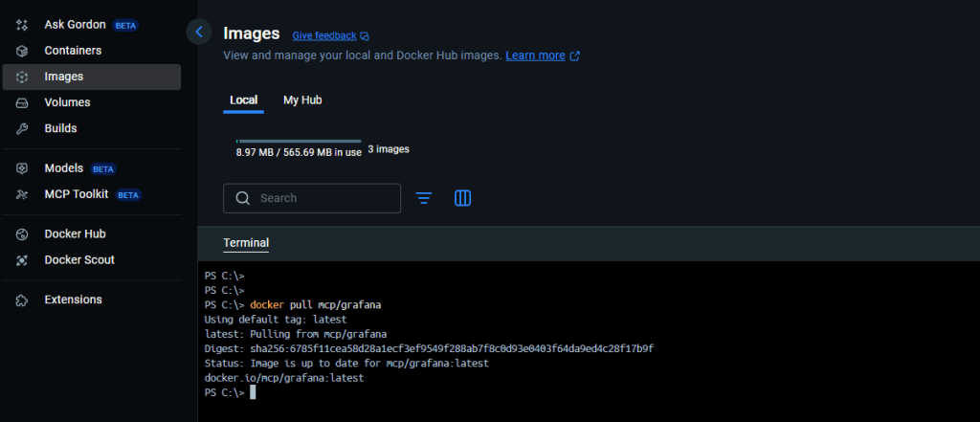Click the Builds wrench icon
Screen dimensions: 980x422
23,128
